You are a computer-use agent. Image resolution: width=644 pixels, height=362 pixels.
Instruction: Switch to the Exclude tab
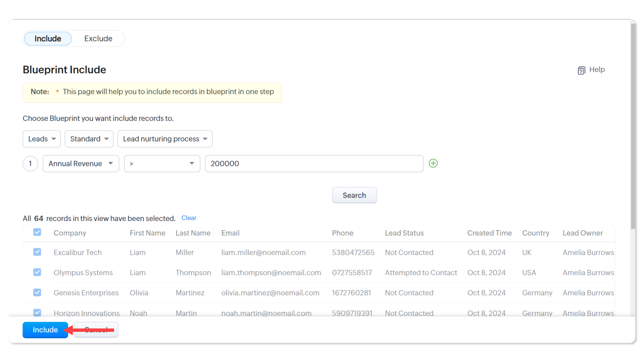pyautogui.click(x=98, y=39)
